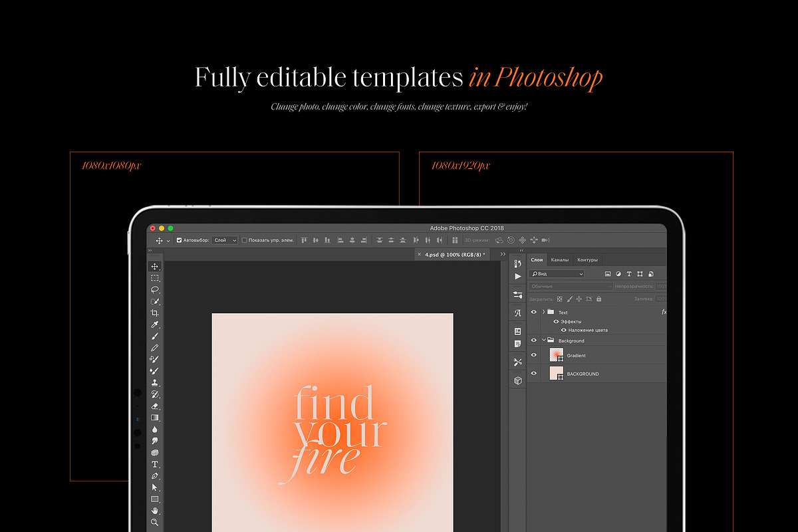
Task: Open the Actions panel play icon
Action: click(517, 277)
